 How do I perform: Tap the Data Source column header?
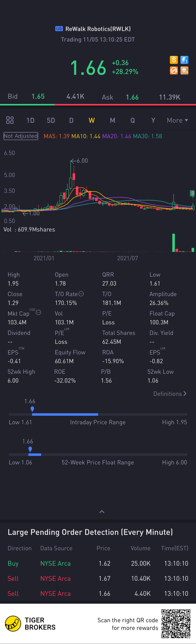[56, 548]
